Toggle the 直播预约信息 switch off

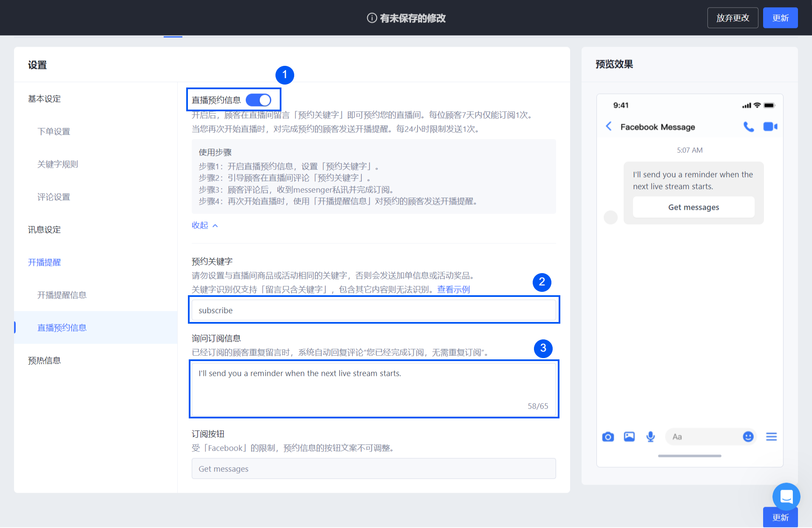258,100
